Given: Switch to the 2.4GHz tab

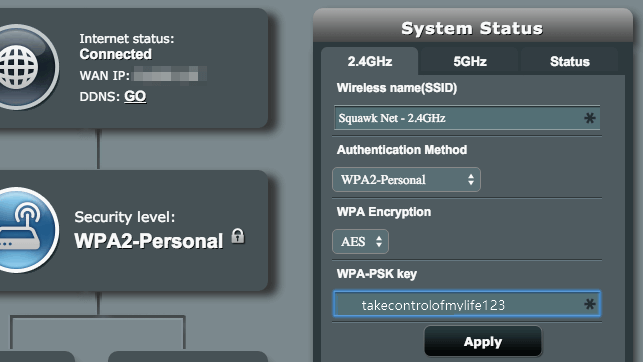Looking at the screenshot, I should click(369, 61).
